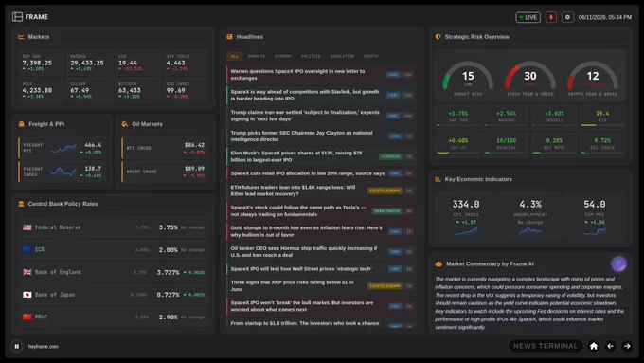Pause the dashboard with the pause button
644x363 pixels.
[x=16, y=346]
